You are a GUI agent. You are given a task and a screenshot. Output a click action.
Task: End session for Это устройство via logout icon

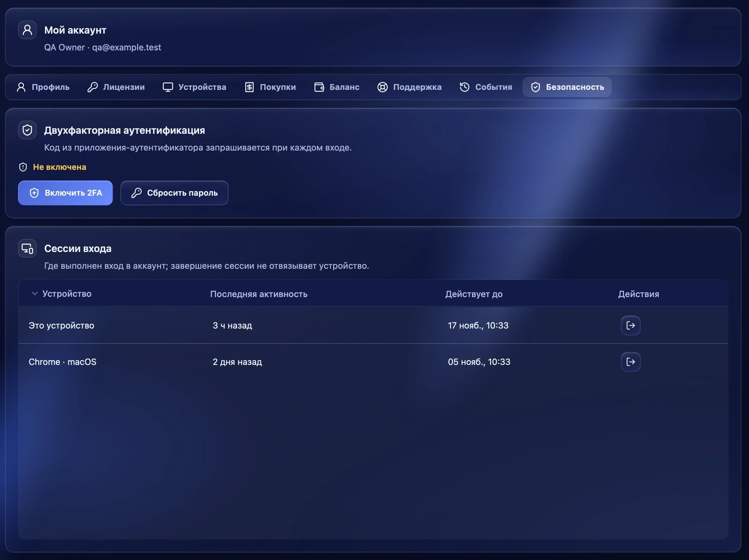click(631, 325)
